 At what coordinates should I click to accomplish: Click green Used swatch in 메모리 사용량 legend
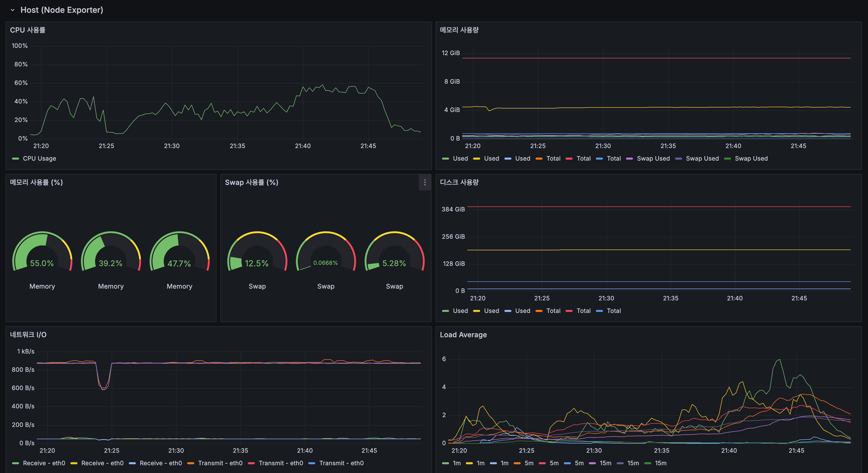click(x=446, y=158)
